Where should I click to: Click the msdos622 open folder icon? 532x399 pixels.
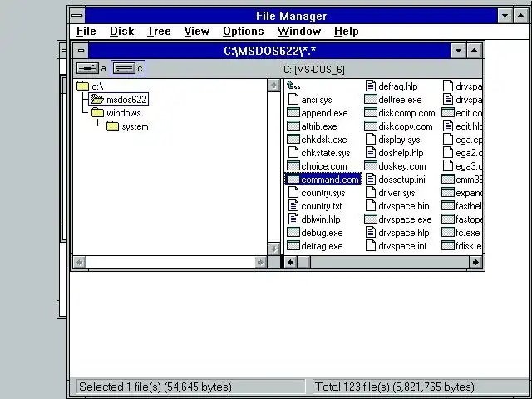click(x=97, y=100)
